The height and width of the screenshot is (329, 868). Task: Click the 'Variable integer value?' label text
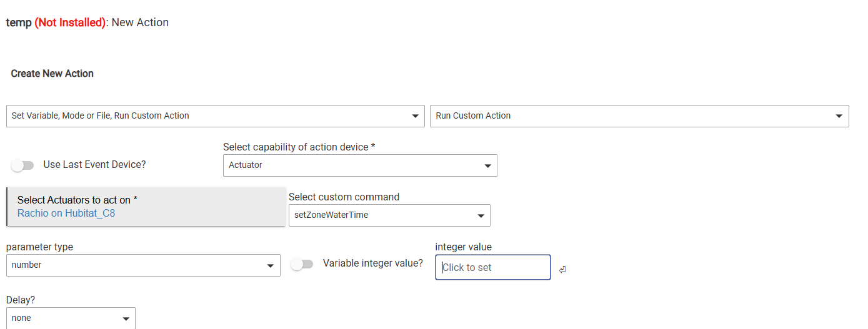tap(372, 263)
